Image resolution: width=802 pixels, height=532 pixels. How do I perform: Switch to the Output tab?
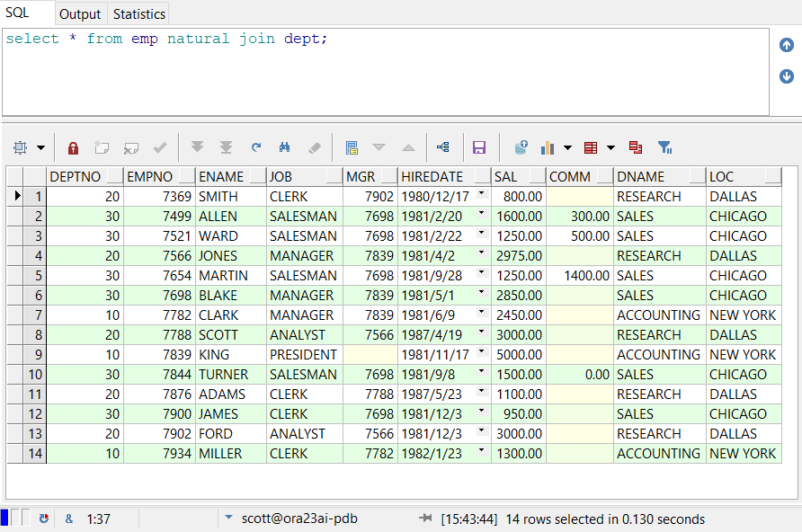point(80,13)
